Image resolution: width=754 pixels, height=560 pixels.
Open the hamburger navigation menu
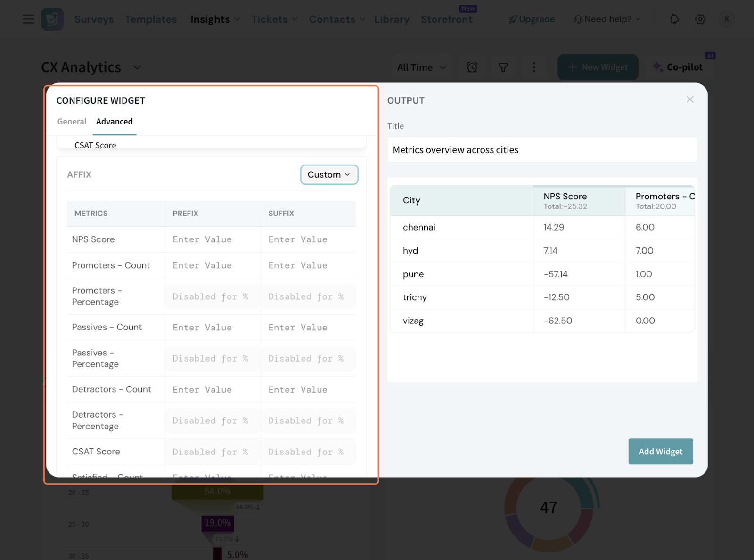tap(28, 19)
